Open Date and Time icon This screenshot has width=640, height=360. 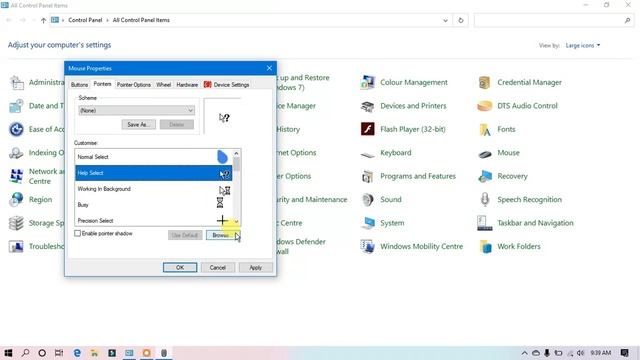pos(16,106)
